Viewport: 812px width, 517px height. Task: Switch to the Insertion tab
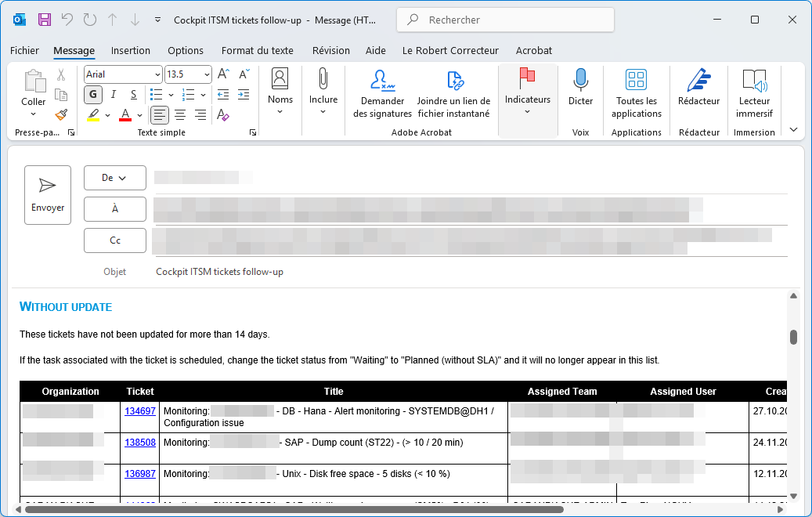point(131,50)
